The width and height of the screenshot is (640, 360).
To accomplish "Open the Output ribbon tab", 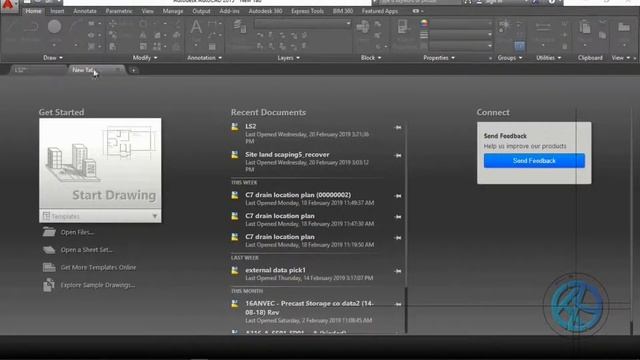I will click(x=201, y=11).
